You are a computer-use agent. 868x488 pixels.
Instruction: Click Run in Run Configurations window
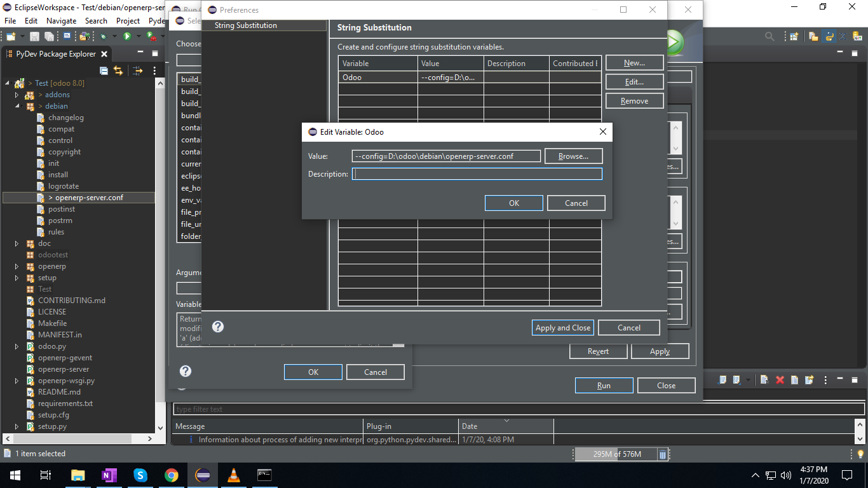(x=604, y=385)
